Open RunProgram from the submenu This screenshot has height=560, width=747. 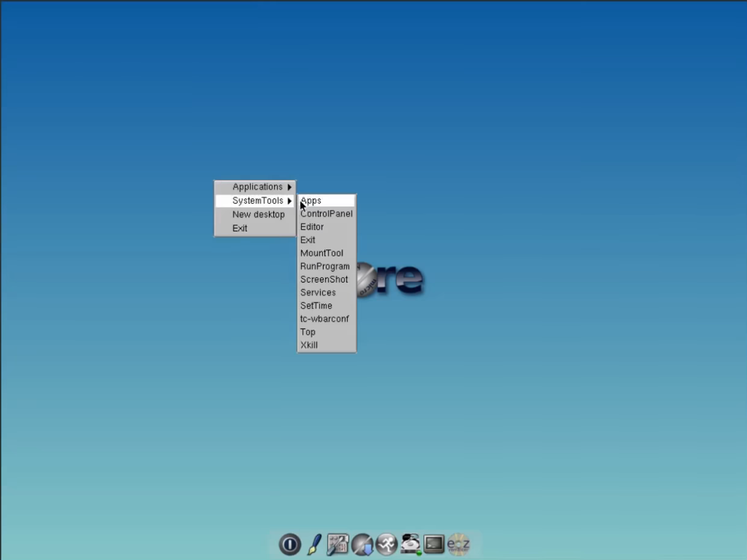[x=325, y=266]
